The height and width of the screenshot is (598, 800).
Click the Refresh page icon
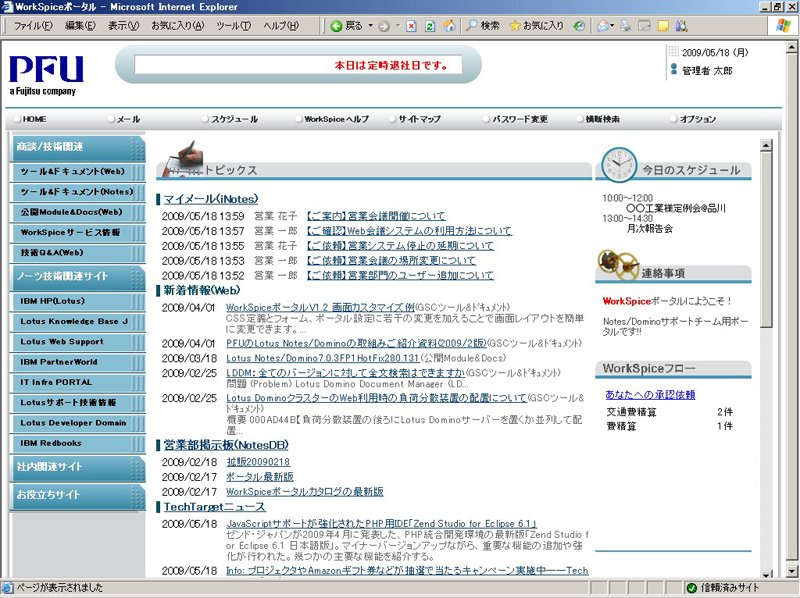click(430, 26)
